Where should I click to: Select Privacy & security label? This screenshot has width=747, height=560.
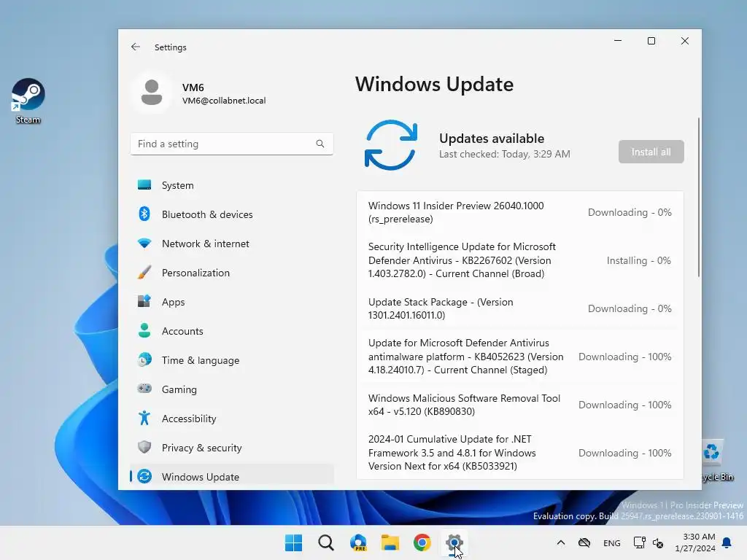(201, 448)
